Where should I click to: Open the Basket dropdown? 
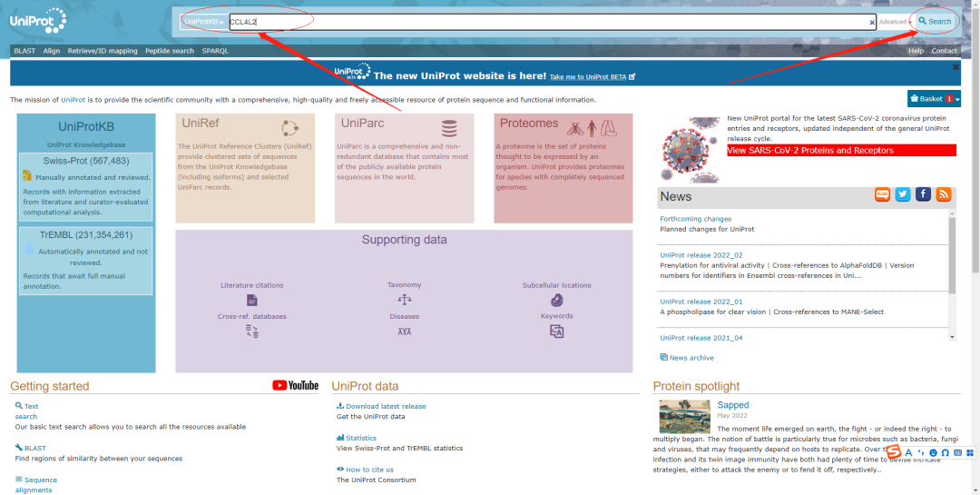pos(934,98)
